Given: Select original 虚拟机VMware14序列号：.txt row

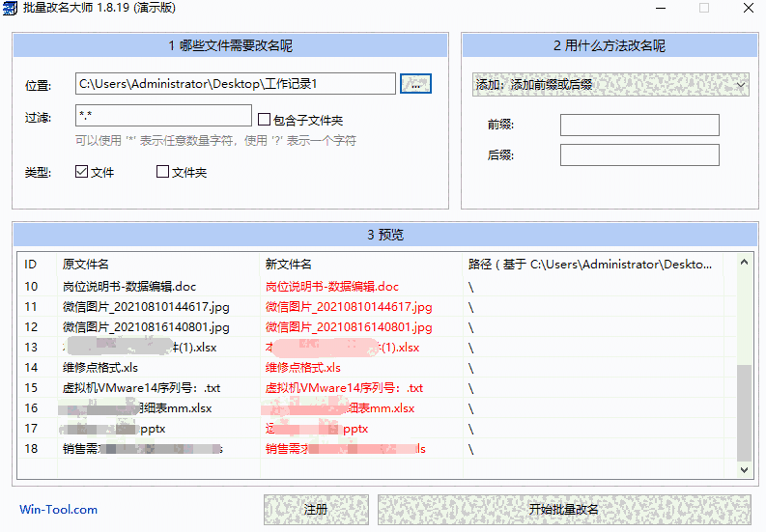Looking at the screenshot, I should point(141,388).
